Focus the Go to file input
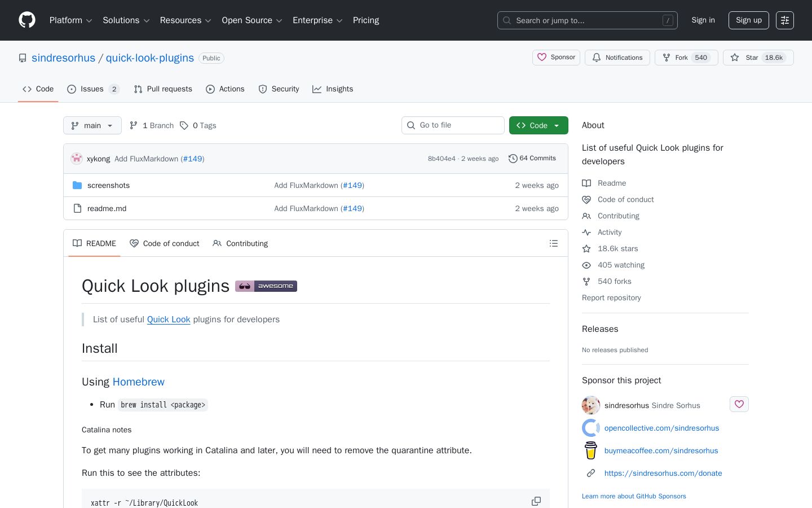This screenshot has width=812, height=508. (453, 125)
